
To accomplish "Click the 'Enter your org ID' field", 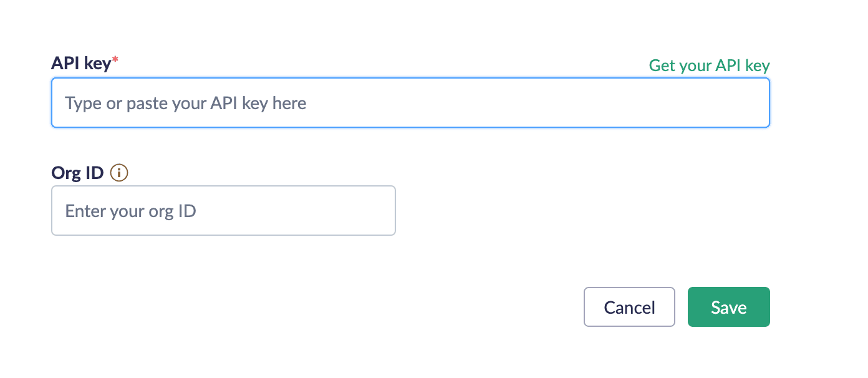I will pyautogui.click(x=223, y=211).
